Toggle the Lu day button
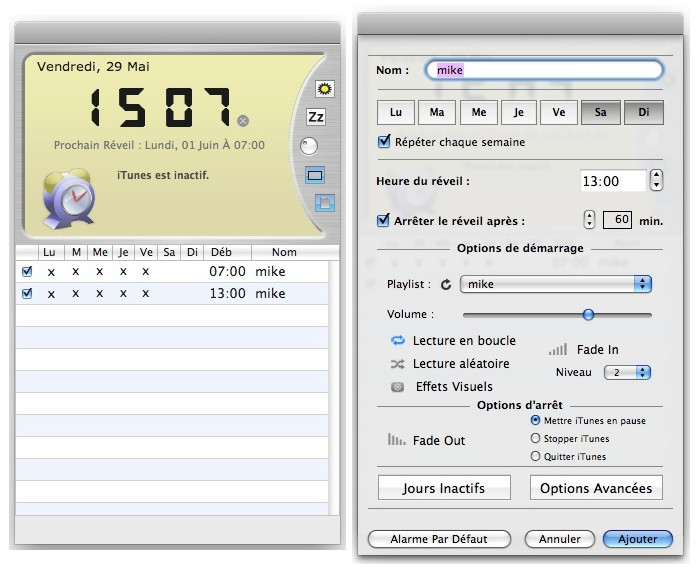This screenshot has height=574, width=700. (x=396, y=112)
